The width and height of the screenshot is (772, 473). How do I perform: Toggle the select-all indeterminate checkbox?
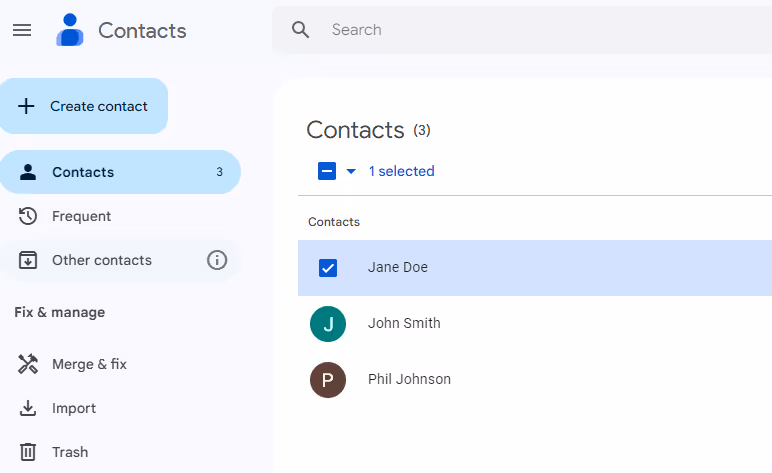(327, 171)
